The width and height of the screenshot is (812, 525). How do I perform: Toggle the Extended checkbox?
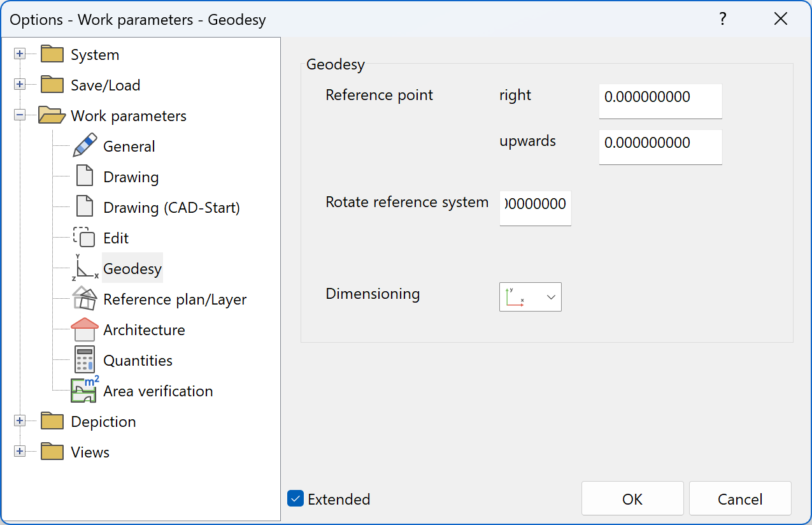[x=295, y=499]
